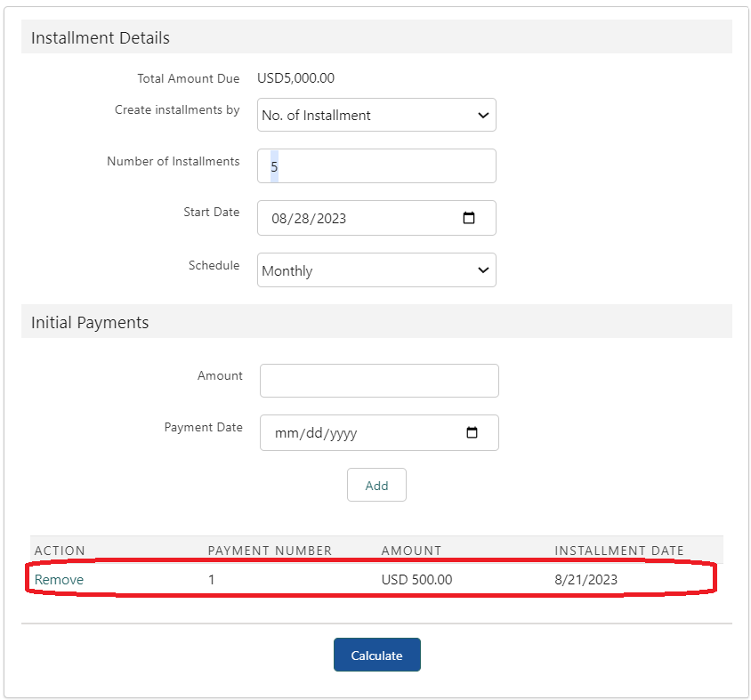
Task: Expand the Create installments by dropdown
Action: pyautogui.click(x=376, y=115)
